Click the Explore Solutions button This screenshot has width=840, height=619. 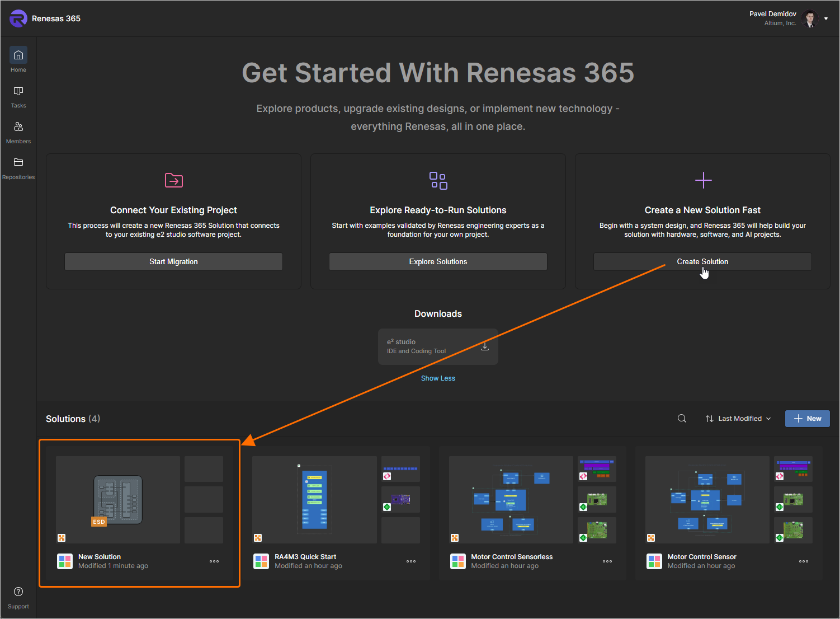click(x=438, y=261)
